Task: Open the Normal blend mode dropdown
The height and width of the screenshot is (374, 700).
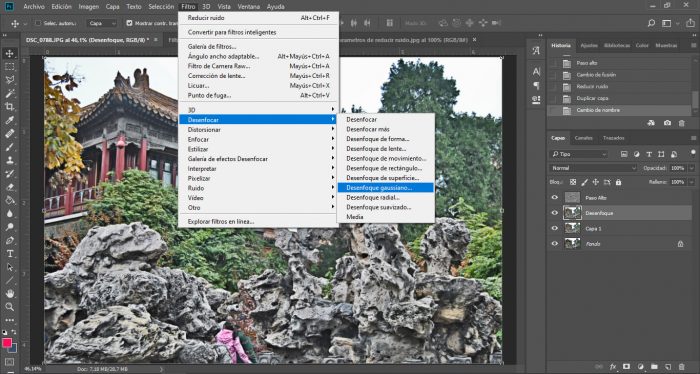Action: pos(593,168)
